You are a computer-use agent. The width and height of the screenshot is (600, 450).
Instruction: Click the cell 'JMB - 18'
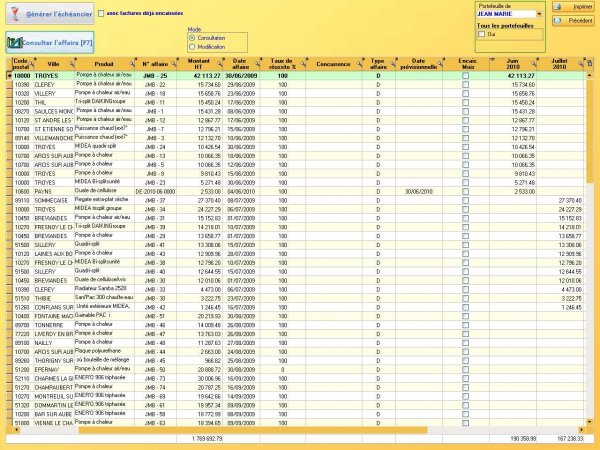155,93
